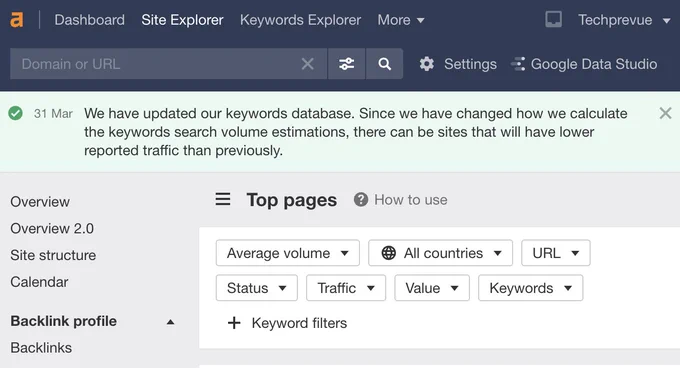Dismiss the keywords database notification
Image resolution: width=680 pixels, height=368 pixels.
665,114
